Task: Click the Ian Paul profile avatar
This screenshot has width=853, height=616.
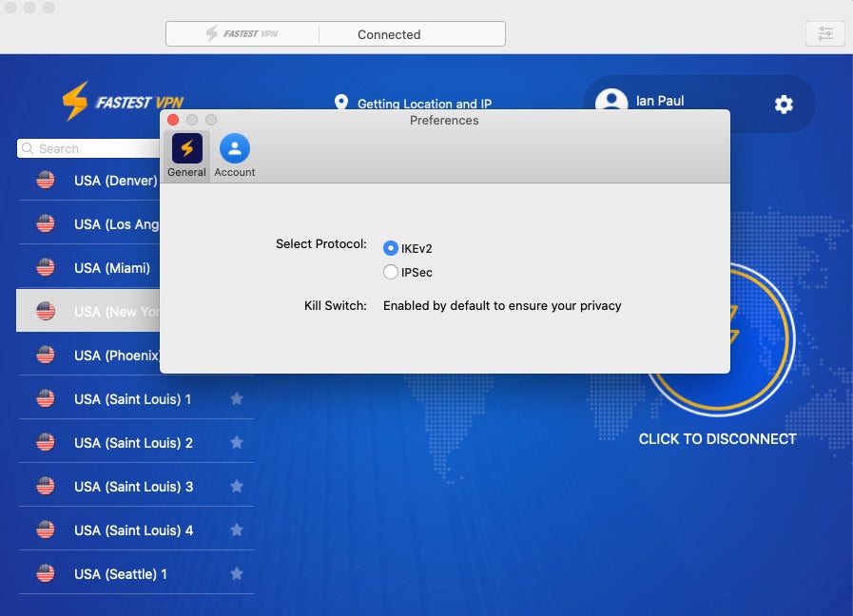Action: [611, 100]
